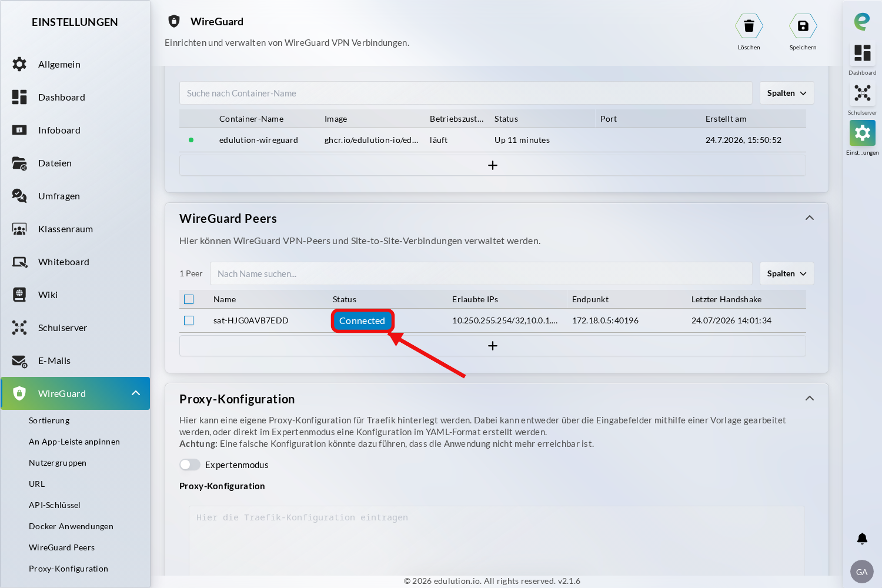Go to Docker Anwendungen submenu item
Image resolution: width=882 pixels, height=588 pixels.
71,526
